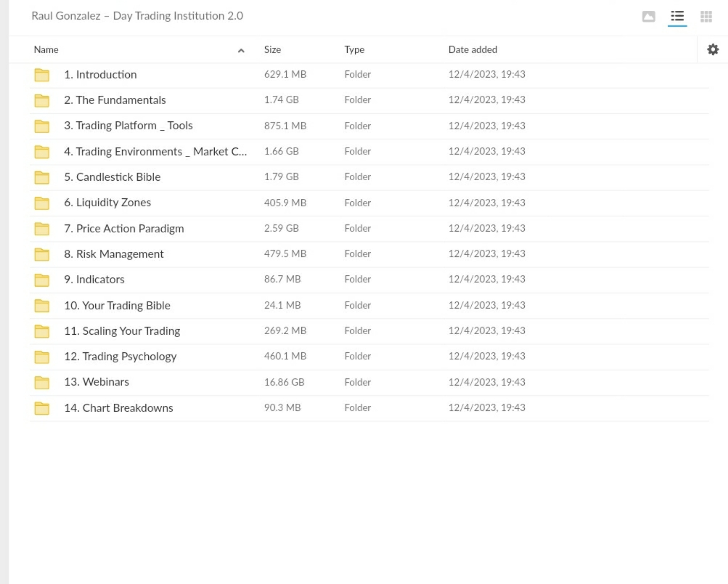Viewport: 728px width, 584px height.
Task: Click the folder icon for 5. Candlestick Bible
Action: [42, 177]
